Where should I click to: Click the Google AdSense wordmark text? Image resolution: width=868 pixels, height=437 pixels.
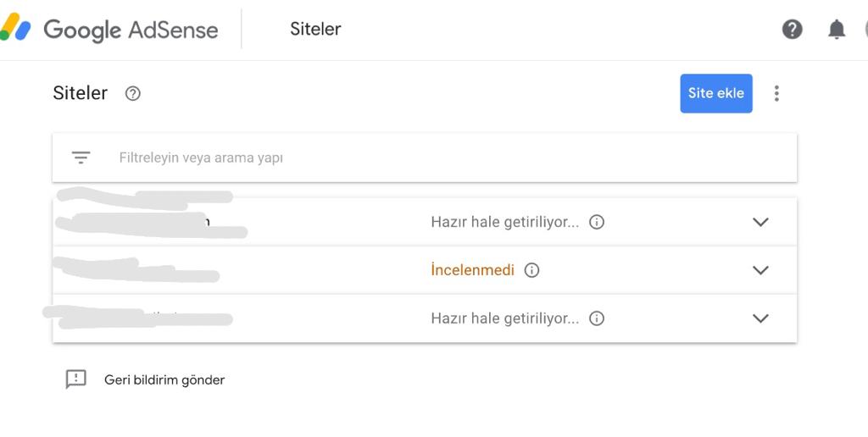point(131,30)
